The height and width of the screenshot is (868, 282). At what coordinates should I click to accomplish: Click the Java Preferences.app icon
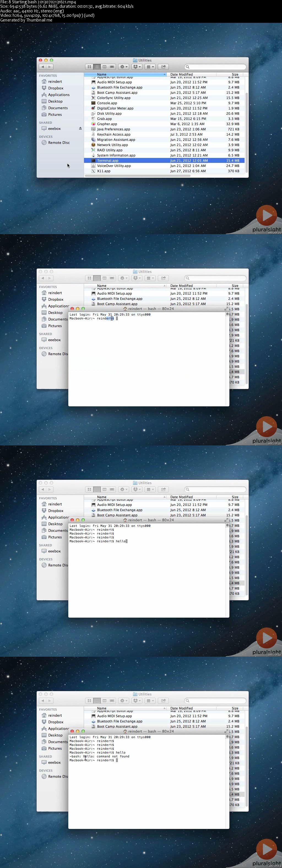[93, 129]
